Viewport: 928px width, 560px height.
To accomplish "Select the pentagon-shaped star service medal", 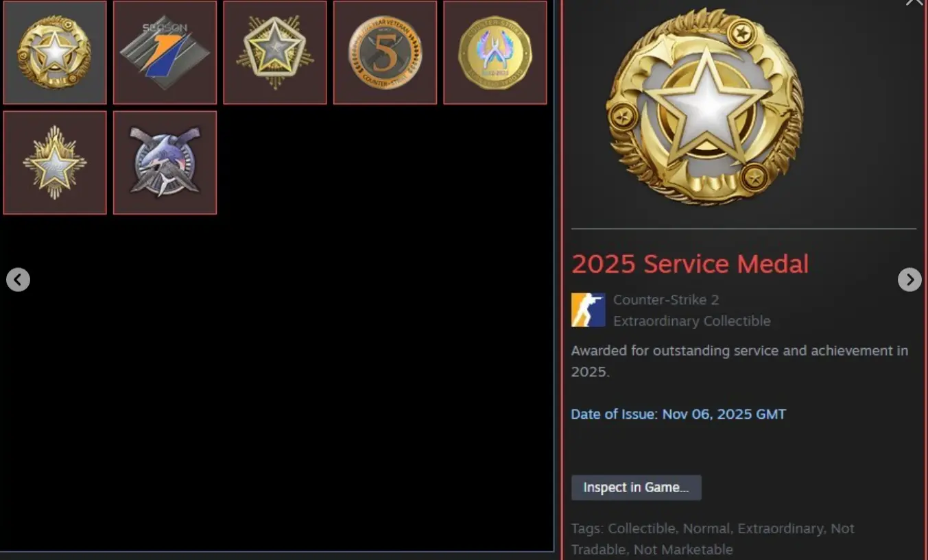I will click(275, 52).
